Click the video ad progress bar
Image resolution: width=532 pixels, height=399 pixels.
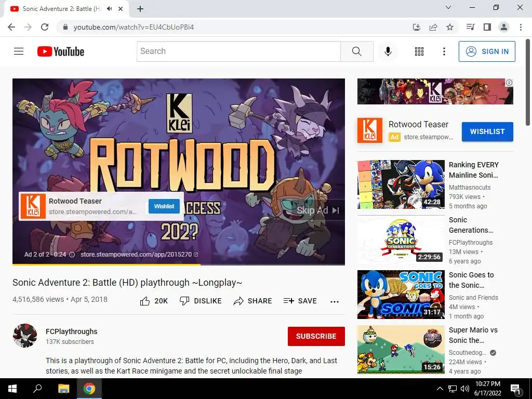[x=179, y=264]
